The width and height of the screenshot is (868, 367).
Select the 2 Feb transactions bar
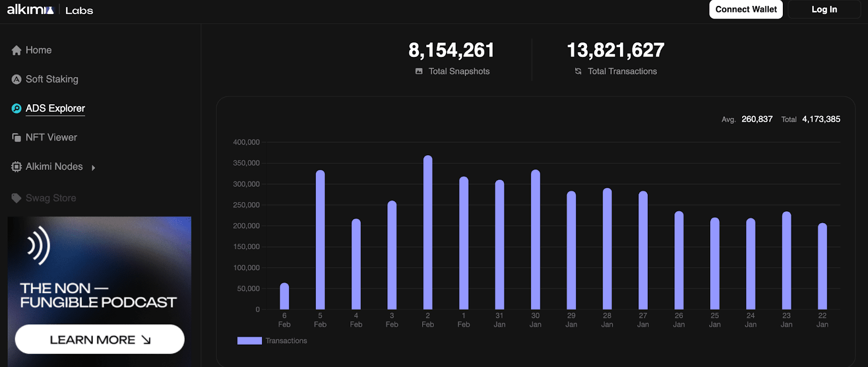coord(427,232)
